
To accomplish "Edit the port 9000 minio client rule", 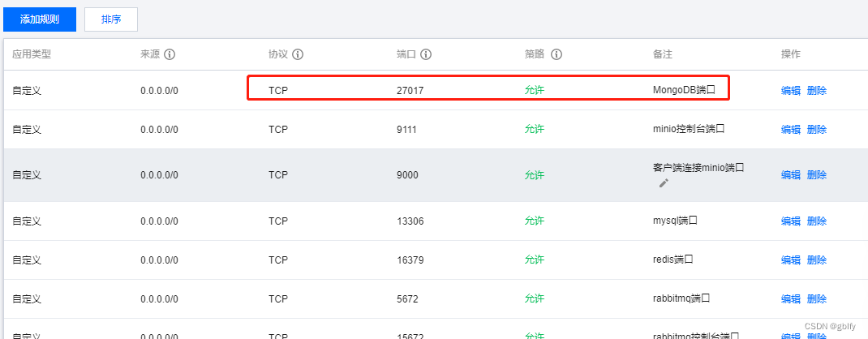I will [790, 174].
